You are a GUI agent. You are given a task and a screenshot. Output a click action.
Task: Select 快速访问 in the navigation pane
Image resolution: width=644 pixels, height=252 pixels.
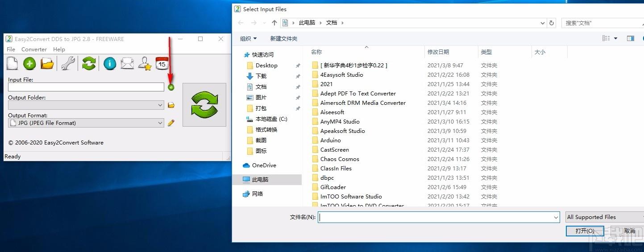click(x=263, y=55)
